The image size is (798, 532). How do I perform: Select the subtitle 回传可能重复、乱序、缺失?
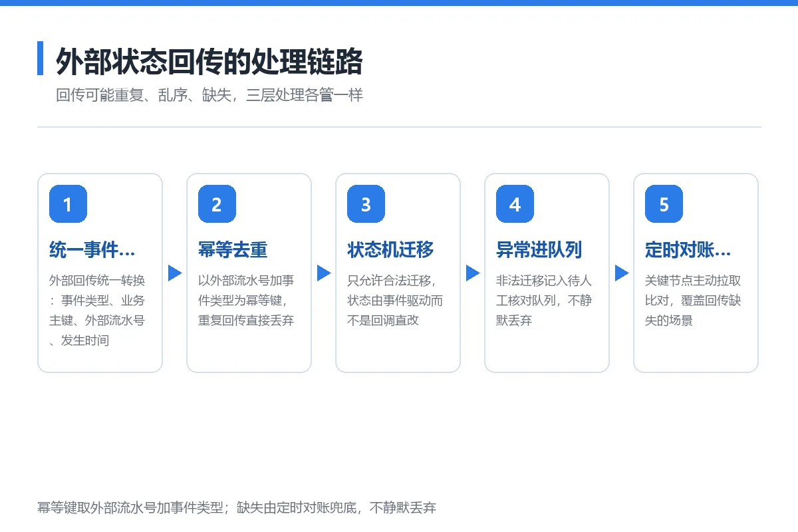[x=209, y=95]
